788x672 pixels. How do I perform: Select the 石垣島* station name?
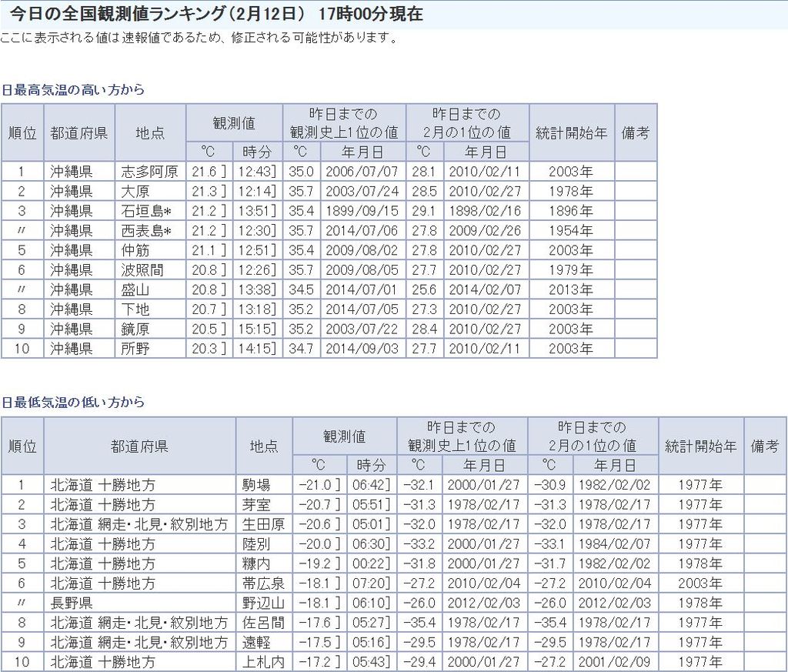(x=149, y=211)
